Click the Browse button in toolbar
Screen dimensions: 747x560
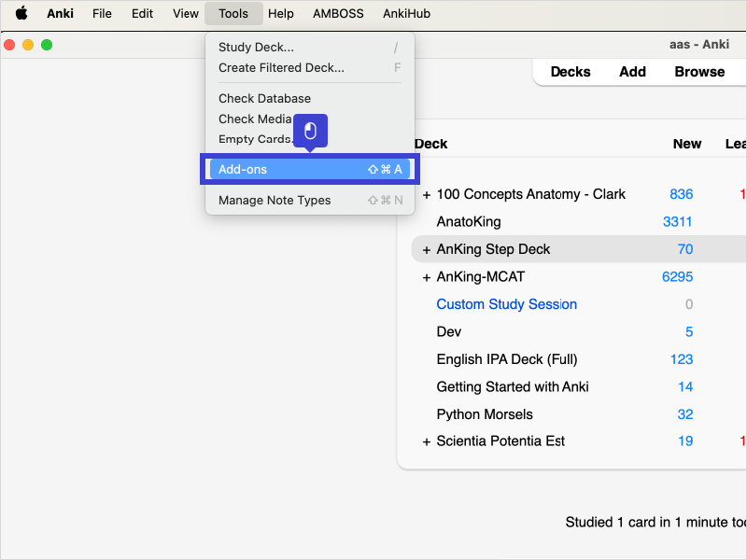point(699,72)
